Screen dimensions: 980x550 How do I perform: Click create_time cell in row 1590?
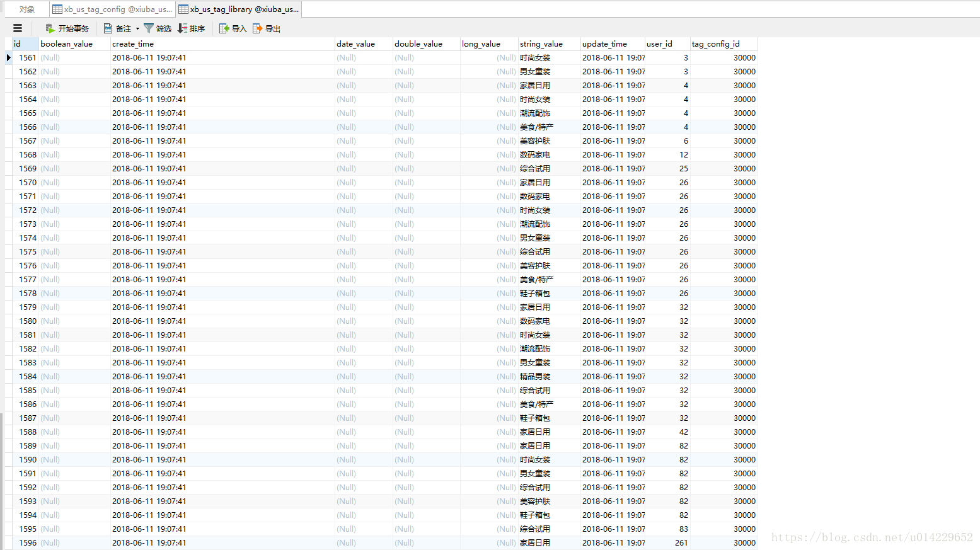tap(222, 460)
